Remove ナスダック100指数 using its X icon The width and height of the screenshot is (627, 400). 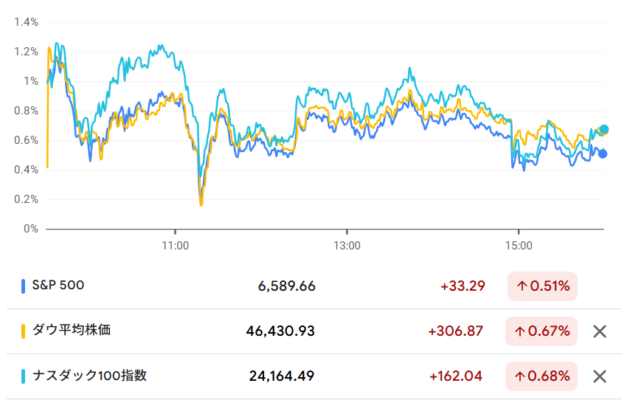coord(600,376)
